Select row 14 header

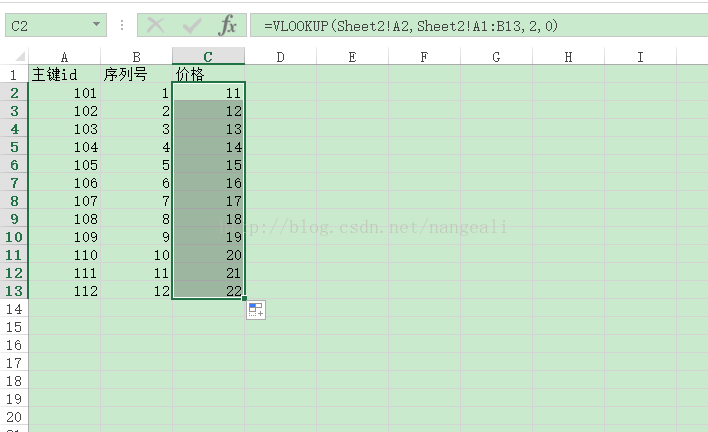[14, 309]
